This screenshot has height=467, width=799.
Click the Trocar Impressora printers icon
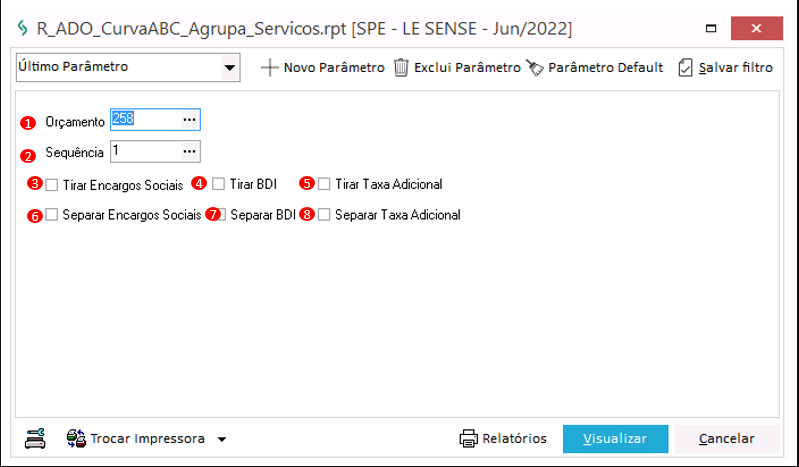76,438
